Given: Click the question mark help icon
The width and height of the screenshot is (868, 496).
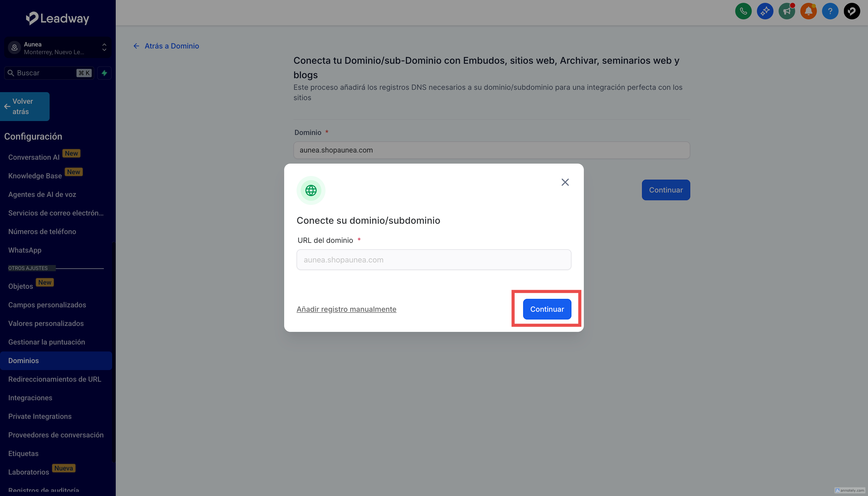Looking at the screenshot, I should pyautogui.click(x=830, y=11).
